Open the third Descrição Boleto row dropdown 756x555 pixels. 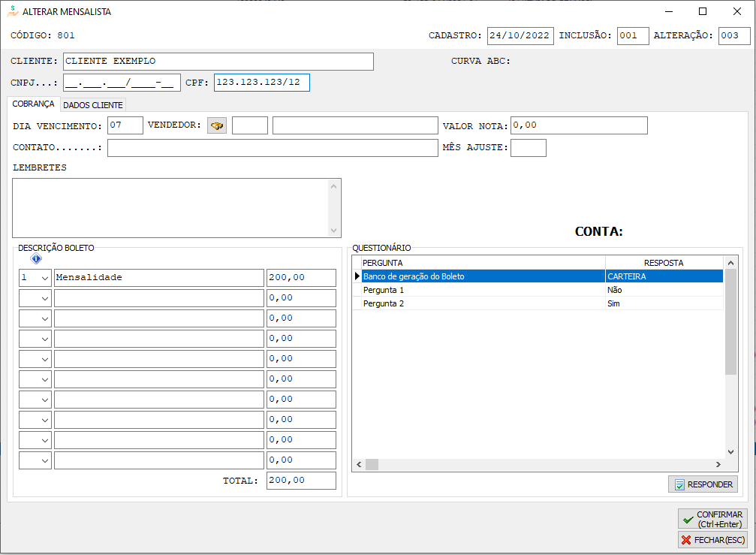[45, 318]
